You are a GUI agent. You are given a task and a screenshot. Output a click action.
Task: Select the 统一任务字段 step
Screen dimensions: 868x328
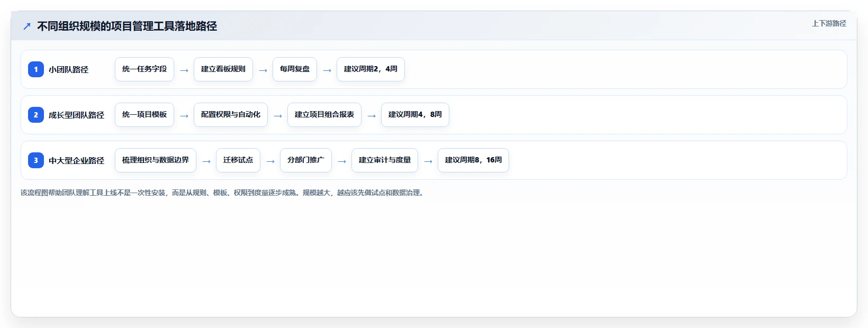tap(144, 69)
